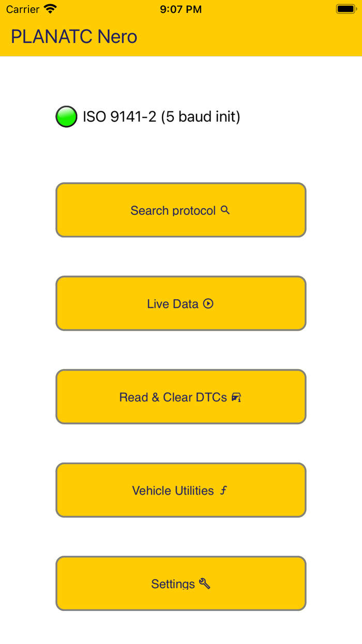Tap the Wi-Fi icon in the status bar
This screenshot has width=362, height=644.
(x=49, y=8)
